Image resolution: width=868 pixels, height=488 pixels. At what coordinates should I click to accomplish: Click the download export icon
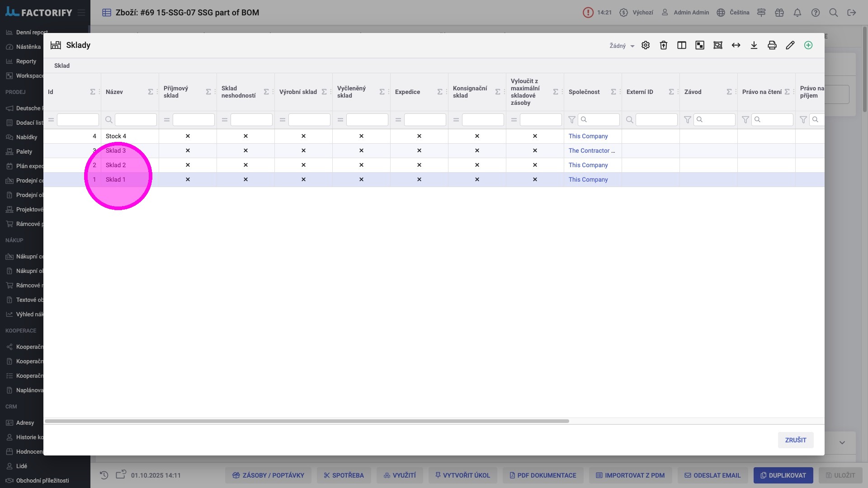click(754, 45)
